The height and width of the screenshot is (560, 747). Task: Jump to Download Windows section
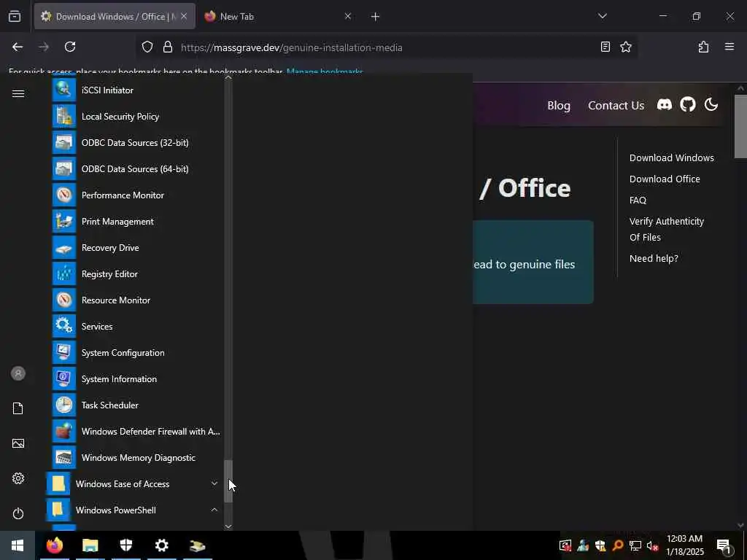pos(672,157)
